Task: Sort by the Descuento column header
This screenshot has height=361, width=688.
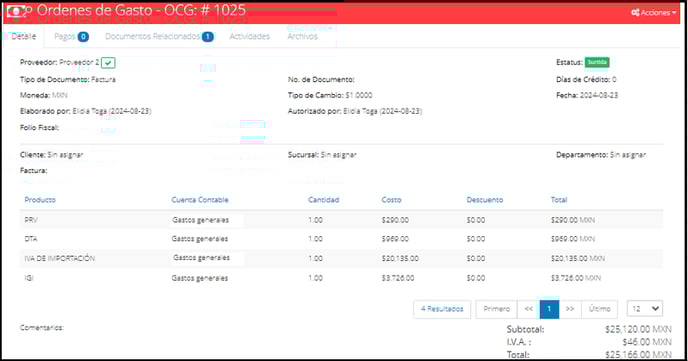Action: tap(484, 200)
